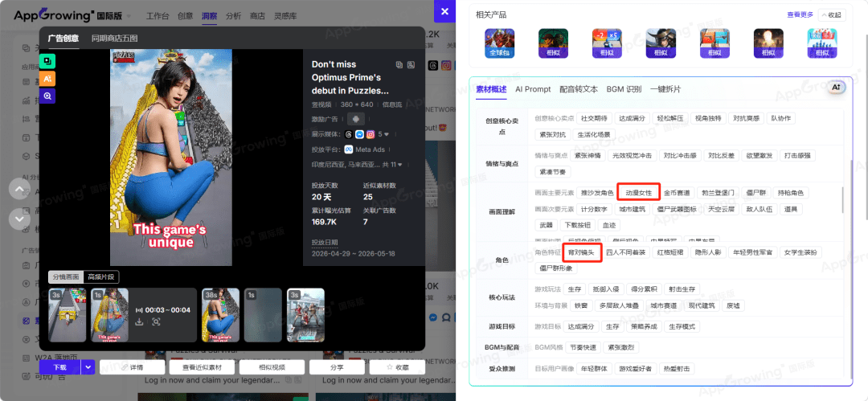Click the 节奏快速 tag
This screenshot has height=401, width=868.
point(583,347)
